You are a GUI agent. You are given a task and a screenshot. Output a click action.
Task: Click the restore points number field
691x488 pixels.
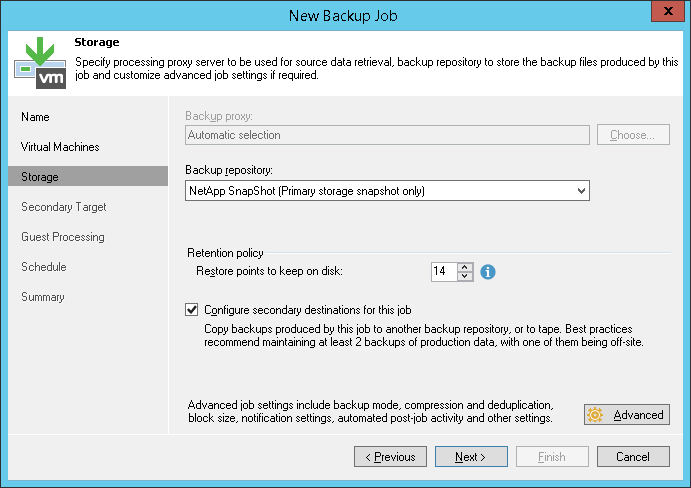pos(442,271)
